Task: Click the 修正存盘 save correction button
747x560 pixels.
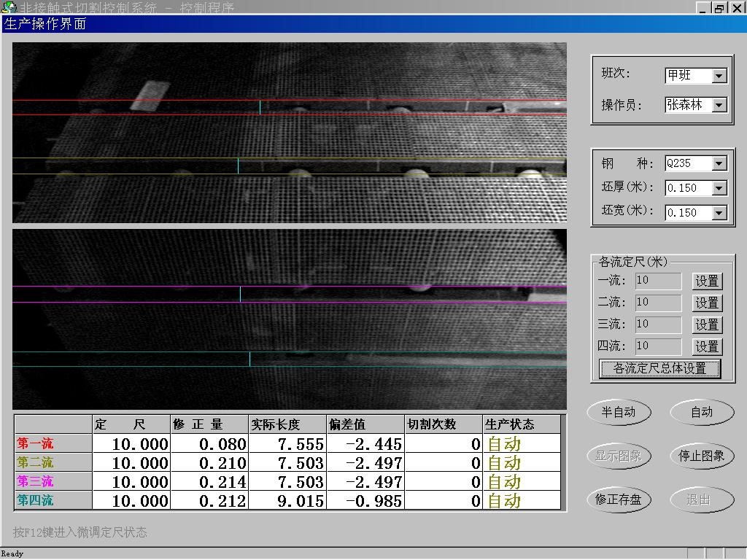Action: [x=619, y=499]
